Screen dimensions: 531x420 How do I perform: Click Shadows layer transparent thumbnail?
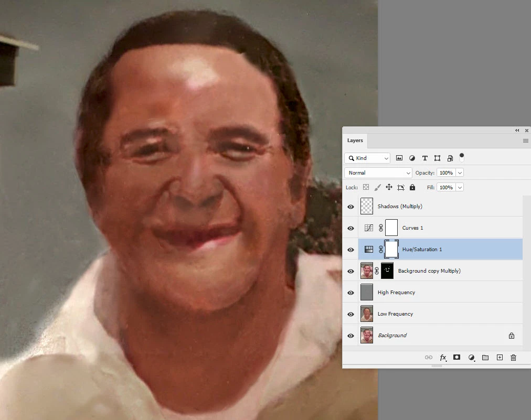tap(367, 206)
